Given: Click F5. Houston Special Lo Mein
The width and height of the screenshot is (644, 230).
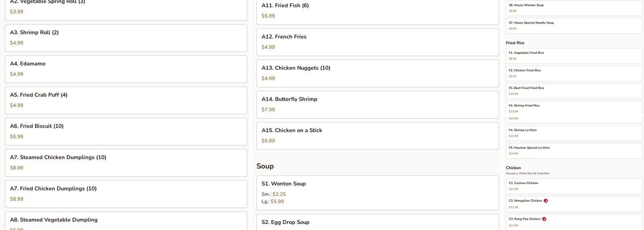Looking at the screenshot, I should pyautogui.click(x=574, y=151).
